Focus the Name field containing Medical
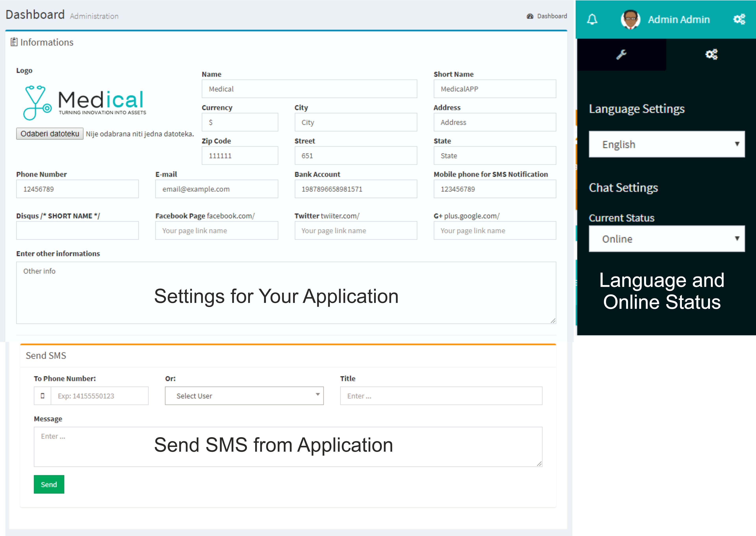This screenshot has width=756, height=536. [x=309, y=89]
